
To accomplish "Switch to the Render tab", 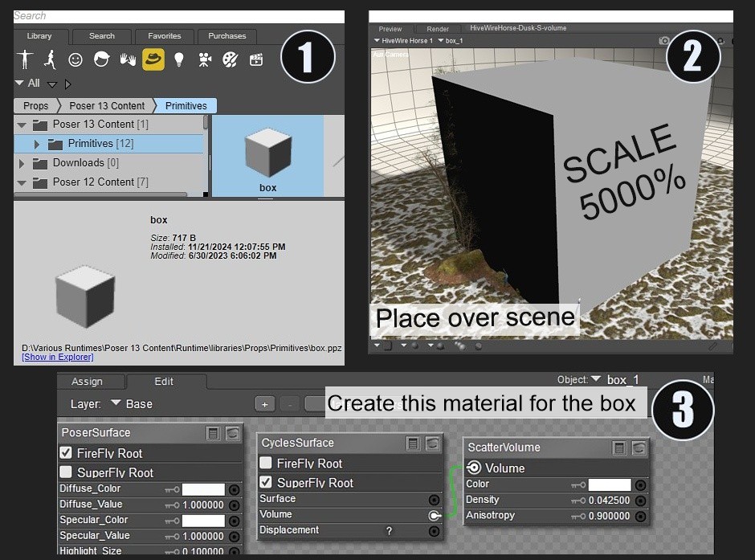I will point(438,28).
